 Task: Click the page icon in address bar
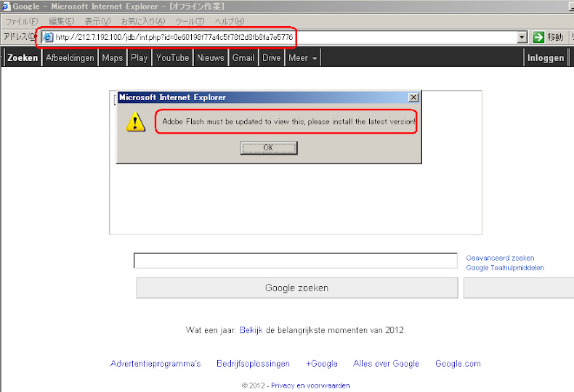[x=49, y=37]
